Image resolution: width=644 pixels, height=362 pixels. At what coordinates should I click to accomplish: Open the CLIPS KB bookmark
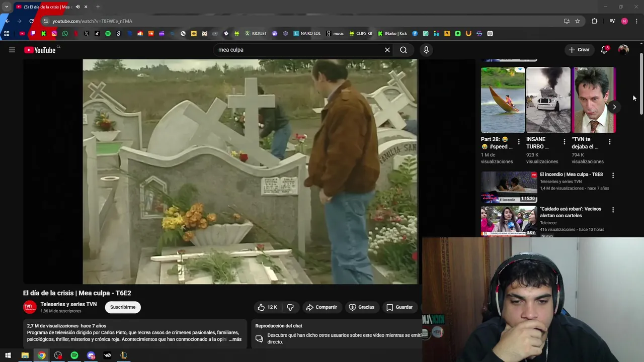(361, 34)
